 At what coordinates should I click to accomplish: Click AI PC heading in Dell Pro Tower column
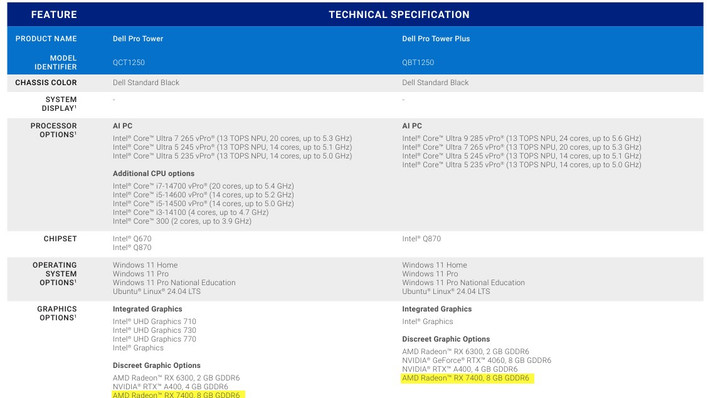pyautogui.click(x=122, y=126)
